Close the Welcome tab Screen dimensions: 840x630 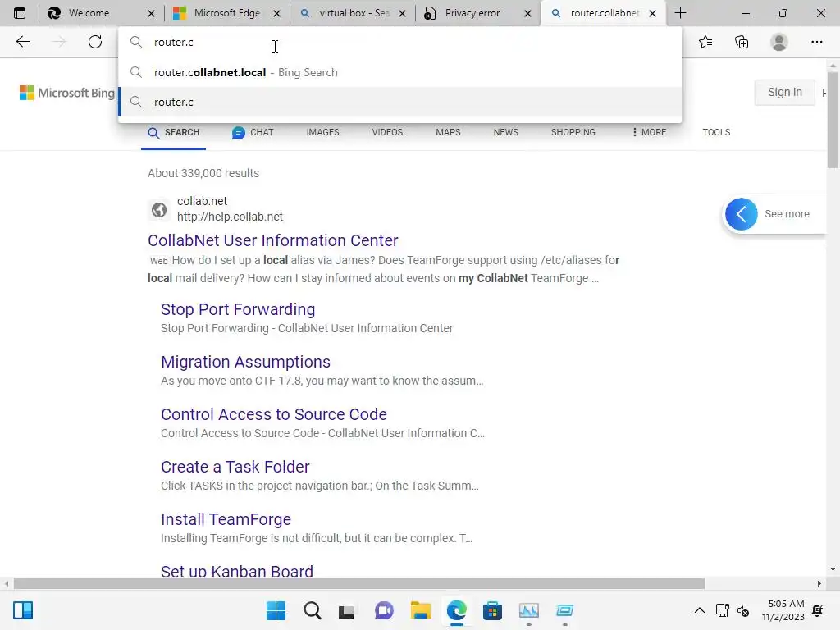pyautogui.click(x=151, y=13)
